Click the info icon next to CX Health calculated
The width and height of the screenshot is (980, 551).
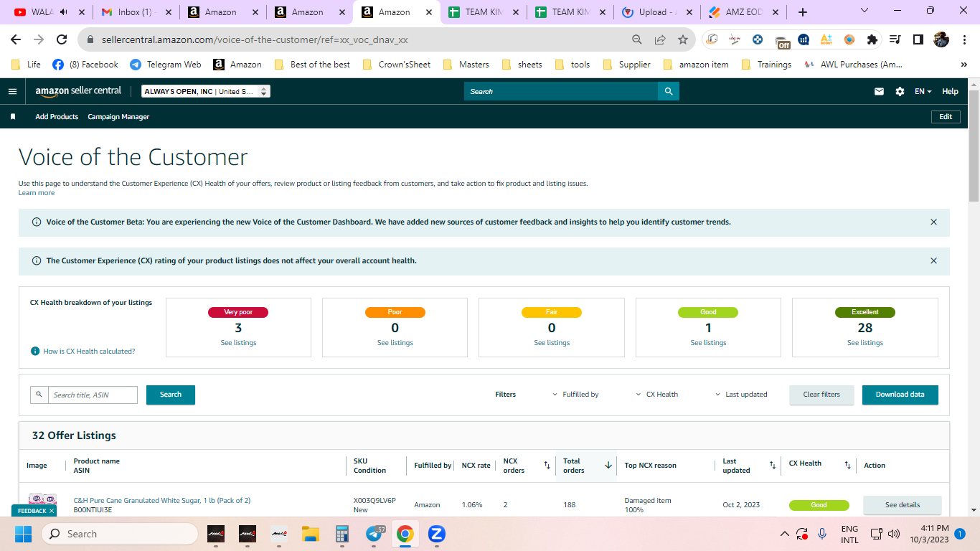click(x=35, y=351)
